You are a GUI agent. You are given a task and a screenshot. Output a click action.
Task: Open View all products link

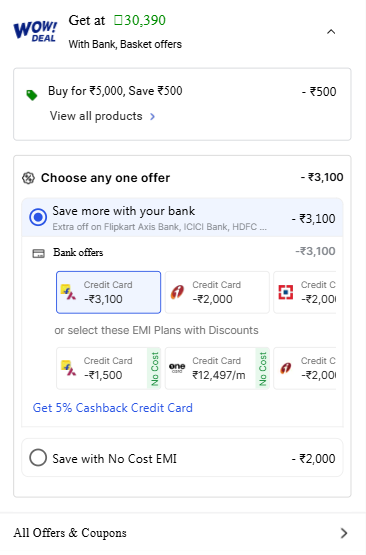point(96,116)
